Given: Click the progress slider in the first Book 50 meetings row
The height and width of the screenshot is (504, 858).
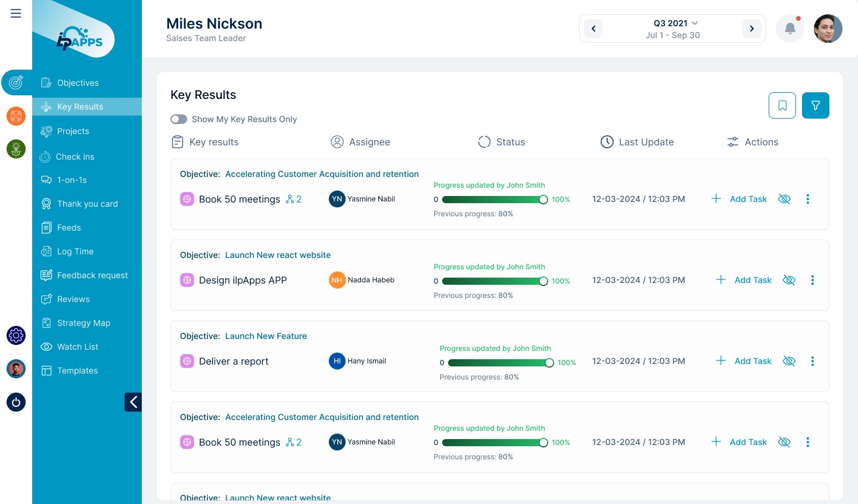Looking at the screenshot, I should [495, 200].
